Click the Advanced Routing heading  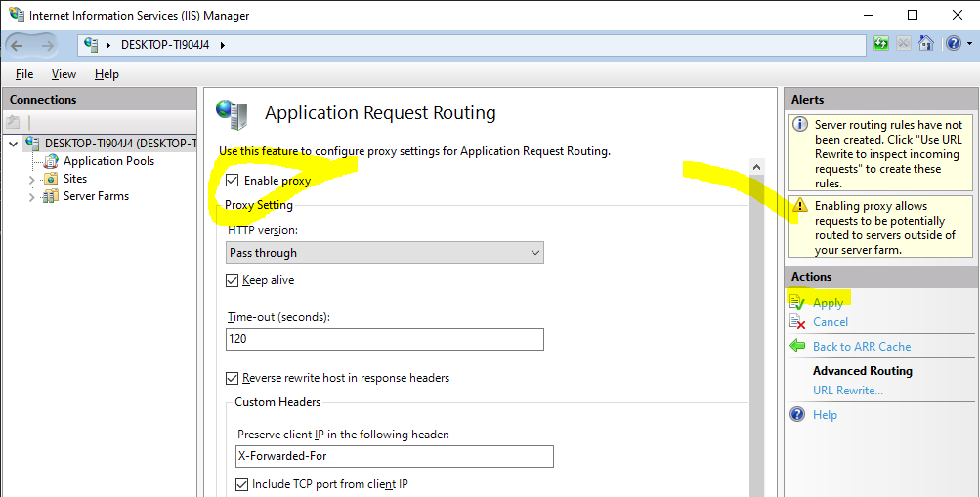click(x=863, y=371)
